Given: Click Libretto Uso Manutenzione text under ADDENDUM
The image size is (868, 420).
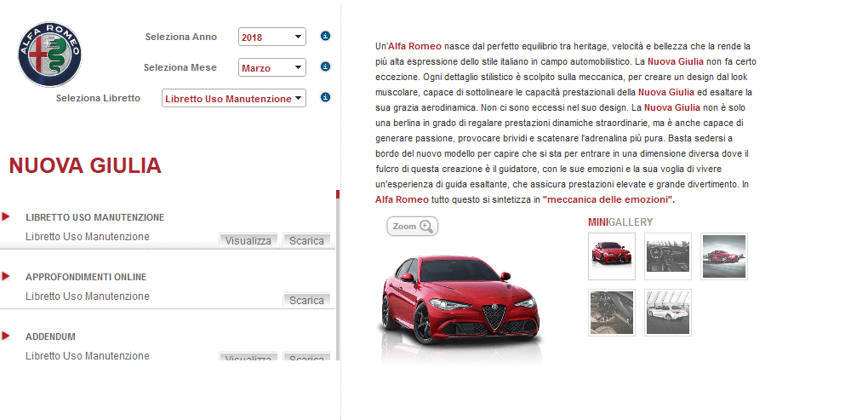Looking at the screenshot, I should [x=88, y=356].
